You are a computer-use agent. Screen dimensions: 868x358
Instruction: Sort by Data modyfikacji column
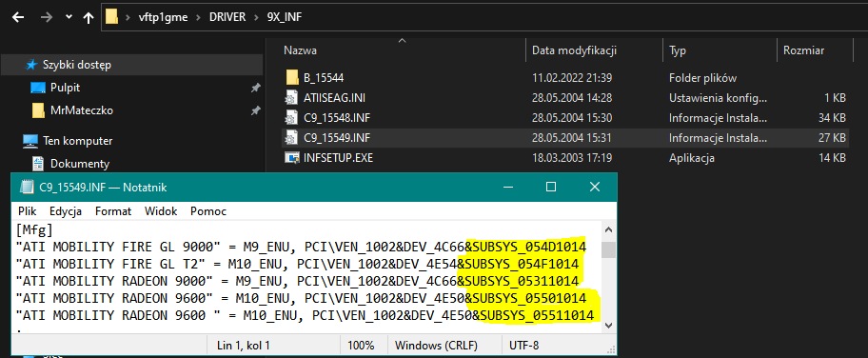coord(574,50)
